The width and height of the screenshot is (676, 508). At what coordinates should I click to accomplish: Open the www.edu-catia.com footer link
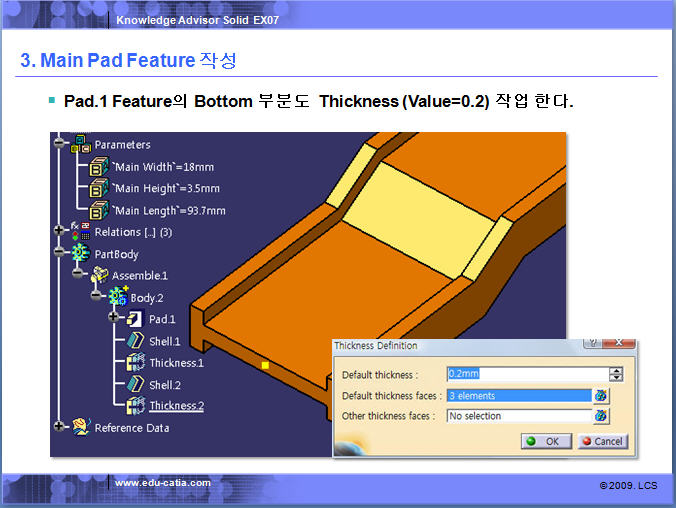pos(163,483)
